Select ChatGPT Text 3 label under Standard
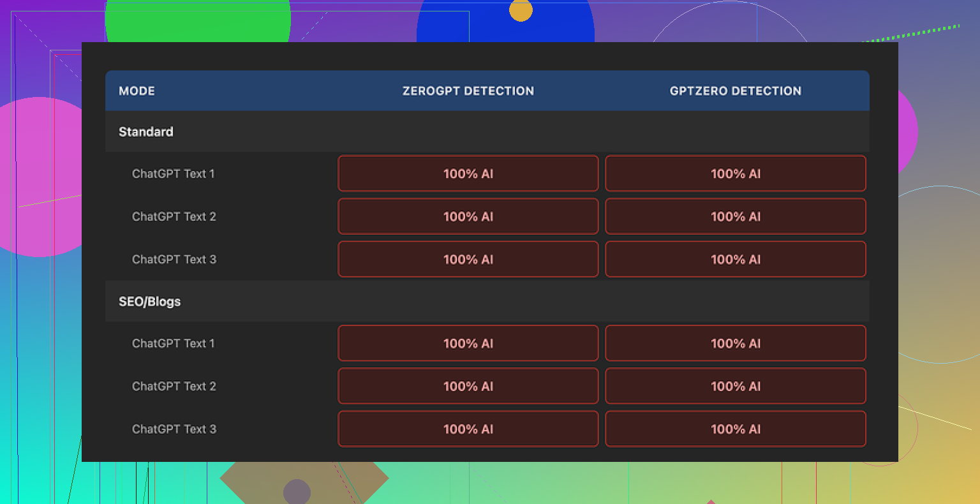 [x=174, y=259]
